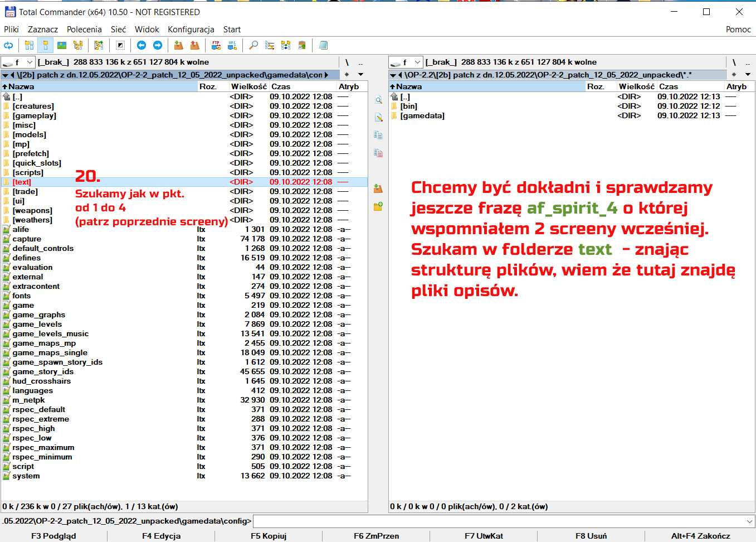Click the pack files toolbar icon

click(178, 45)
